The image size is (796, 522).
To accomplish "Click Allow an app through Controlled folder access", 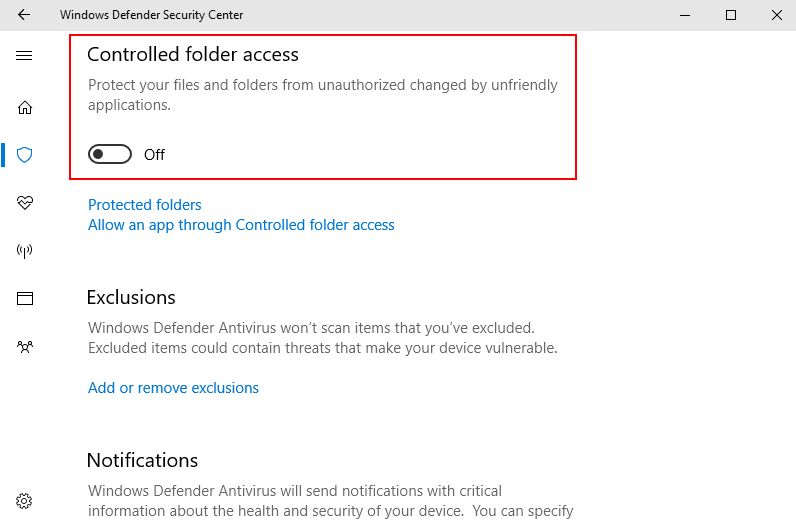I will (241, 225).
